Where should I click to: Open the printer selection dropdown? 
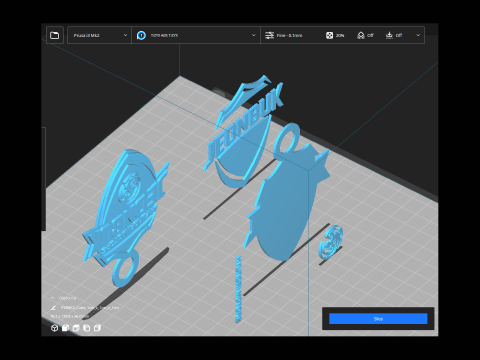(99, 35)
